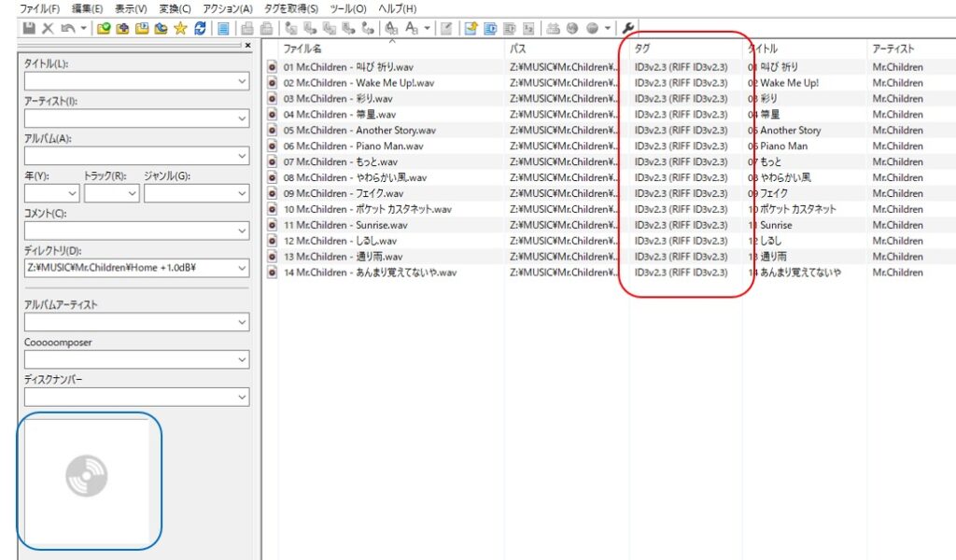Click the blue Select all files icon
Image resolution: width=956 pixels, height=560 pixels.
pos(224,28)
